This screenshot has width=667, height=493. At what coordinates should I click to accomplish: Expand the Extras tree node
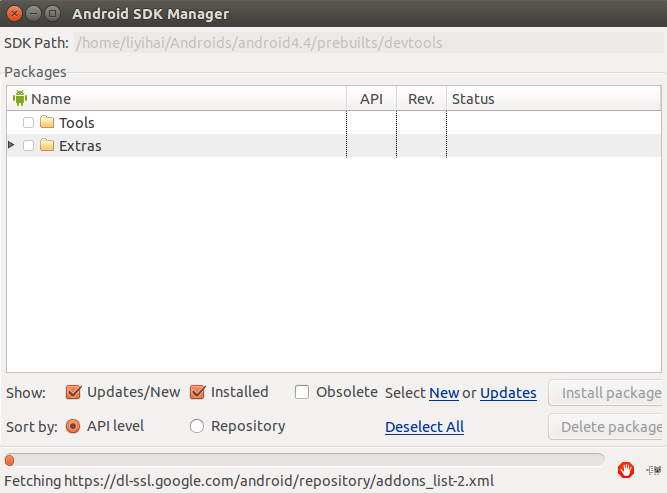click(x=11, y=145)
